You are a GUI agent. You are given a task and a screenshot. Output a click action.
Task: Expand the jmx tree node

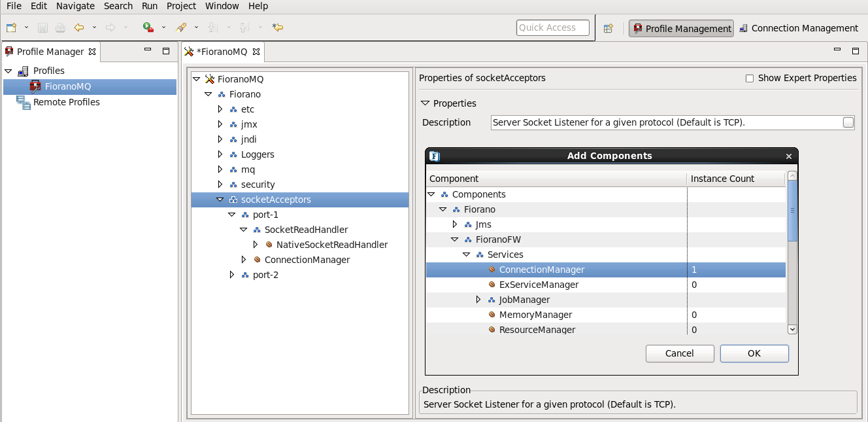pyautogui.click(x=220, y=124)
